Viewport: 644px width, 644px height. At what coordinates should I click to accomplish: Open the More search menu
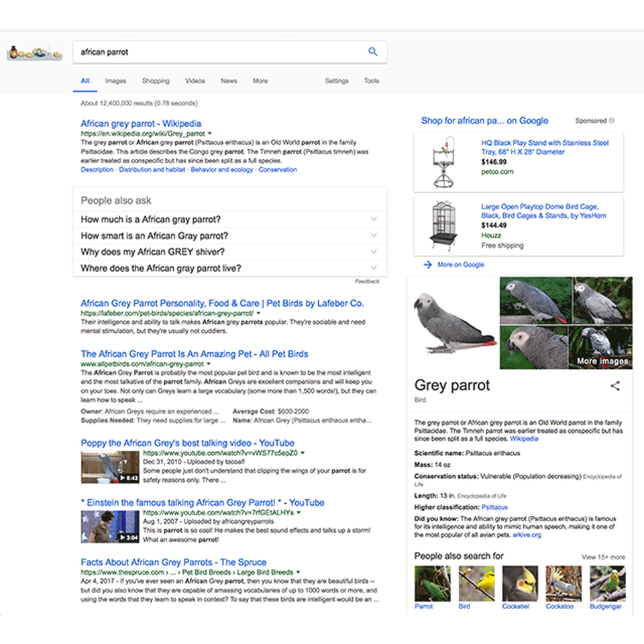tap(260, 81)
